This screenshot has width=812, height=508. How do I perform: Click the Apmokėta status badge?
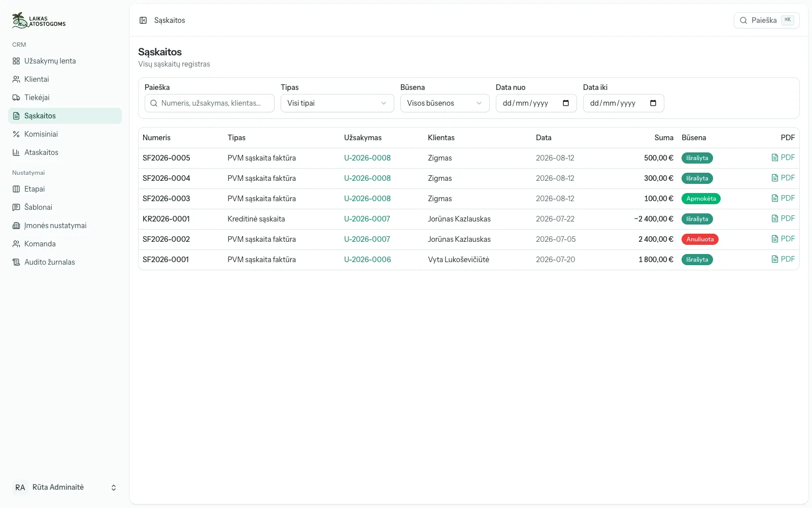[x=701, y=199]
